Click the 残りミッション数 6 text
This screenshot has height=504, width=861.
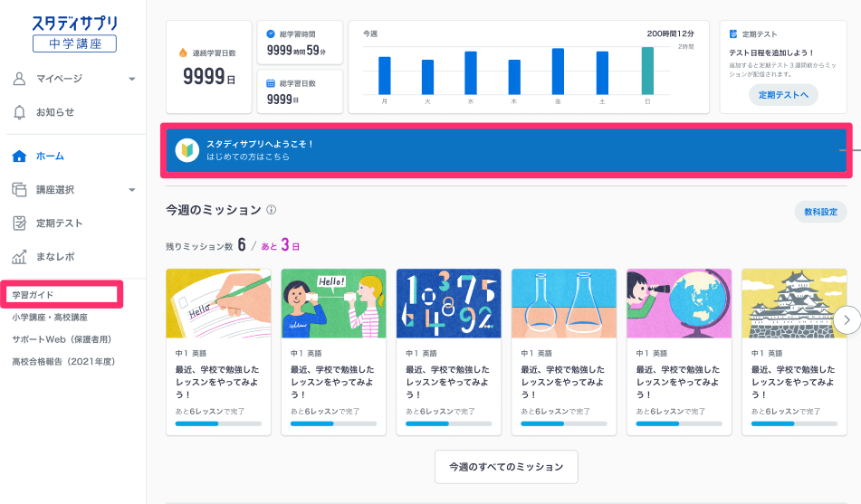pyautogui.click(x=206, y=245)
